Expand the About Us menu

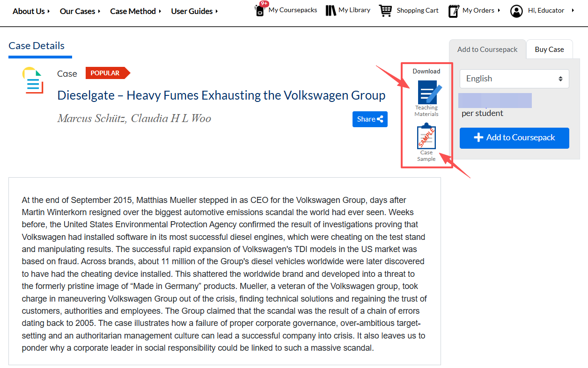[31, 11]
